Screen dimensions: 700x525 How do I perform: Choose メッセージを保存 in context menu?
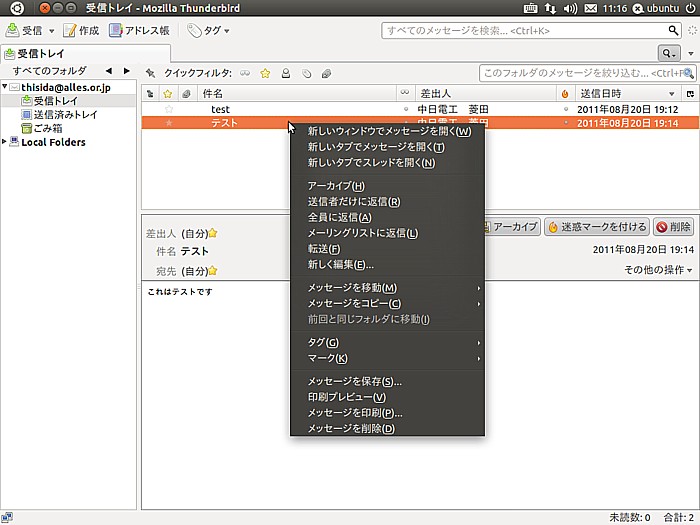coord(388,381)
